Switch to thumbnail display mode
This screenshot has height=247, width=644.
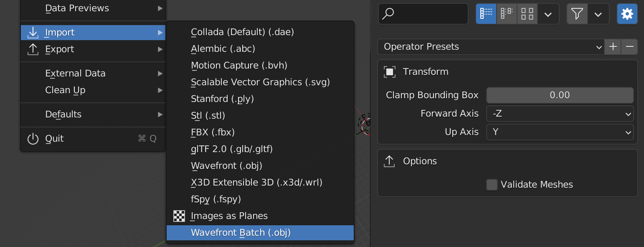click(527, 14)
